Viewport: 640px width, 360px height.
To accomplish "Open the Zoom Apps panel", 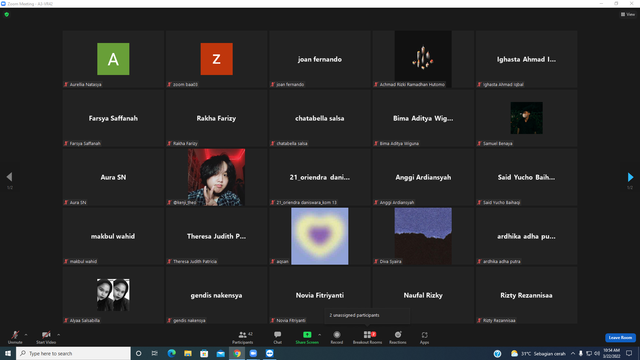I will click(424, 337).
